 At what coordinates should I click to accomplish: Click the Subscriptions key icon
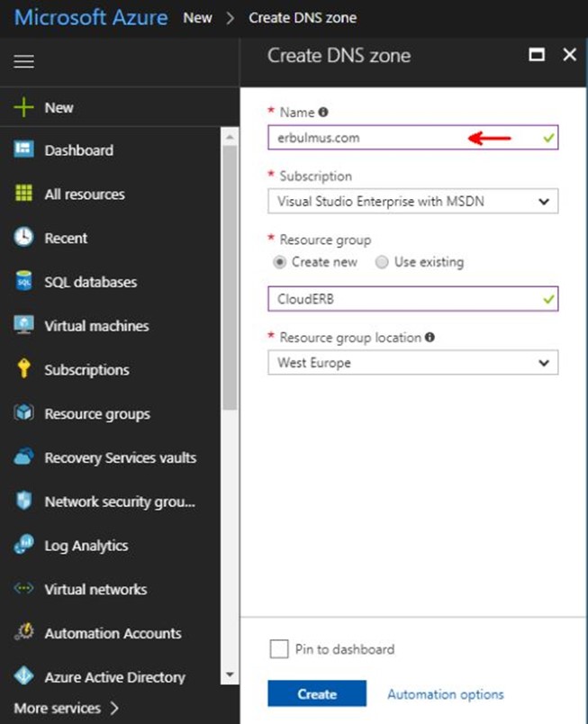pyautogui.click(x=23, y=368)
